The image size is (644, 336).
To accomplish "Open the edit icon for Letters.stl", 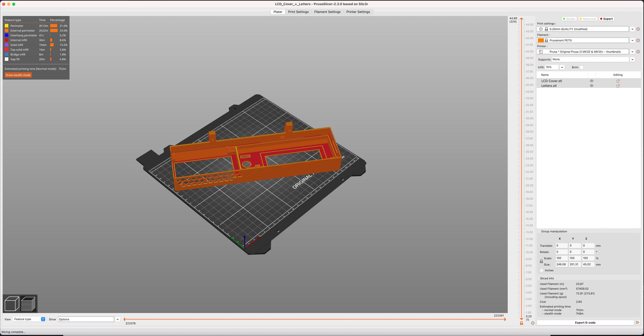I will [x=618, y=86].
